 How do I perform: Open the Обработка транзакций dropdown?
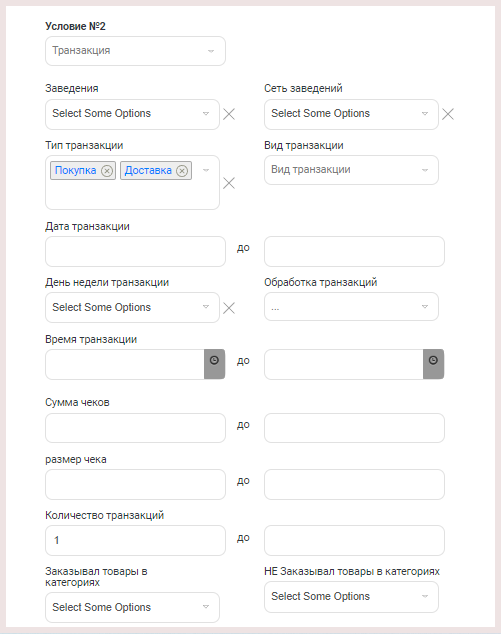coord(351,307)
